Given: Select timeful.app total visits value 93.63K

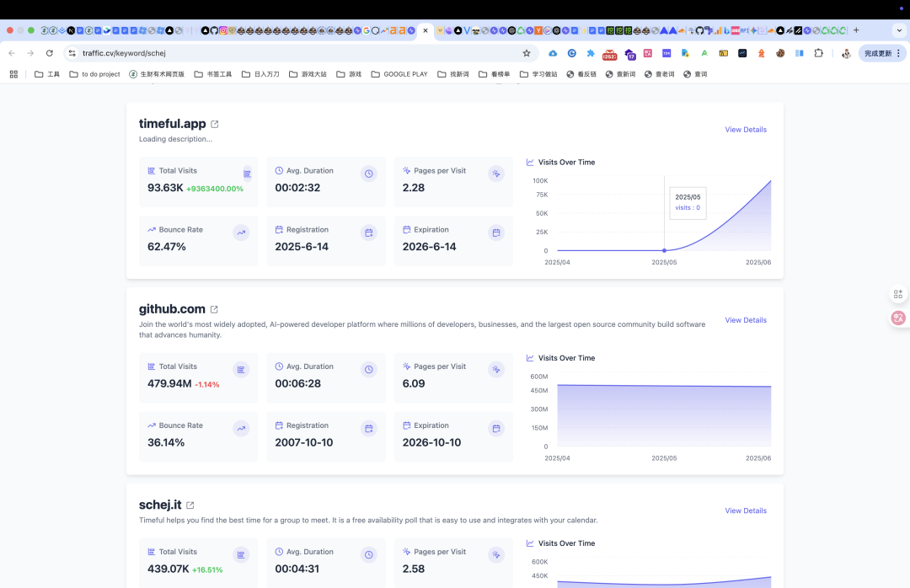Looking at the screenshot, I should (x=165, y=188).
